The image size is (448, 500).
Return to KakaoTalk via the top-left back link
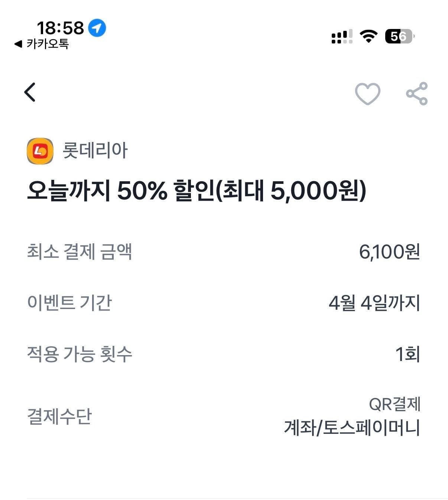(x=42, y=44)
